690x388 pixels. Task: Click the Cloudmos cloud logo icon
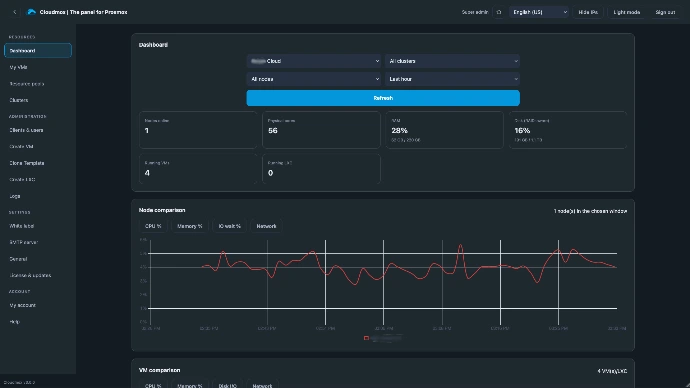click(31, 12)
